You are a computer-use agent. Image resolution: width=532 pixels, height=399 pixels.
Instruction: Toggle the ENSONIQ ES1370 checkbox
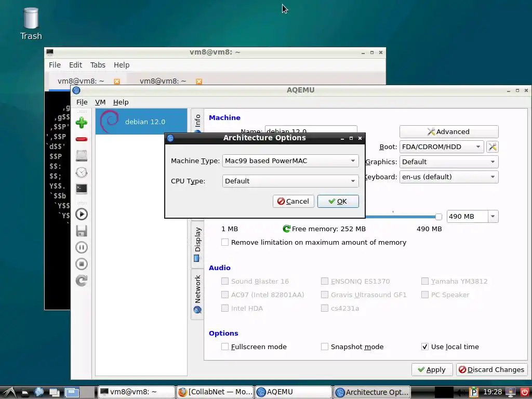coord(325,281)
